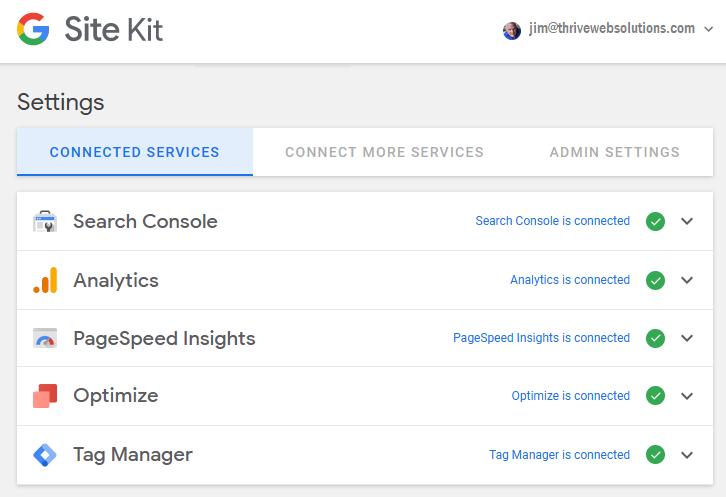
Task: Click the green checkmark beside Analytics
Action: [655, 280]
